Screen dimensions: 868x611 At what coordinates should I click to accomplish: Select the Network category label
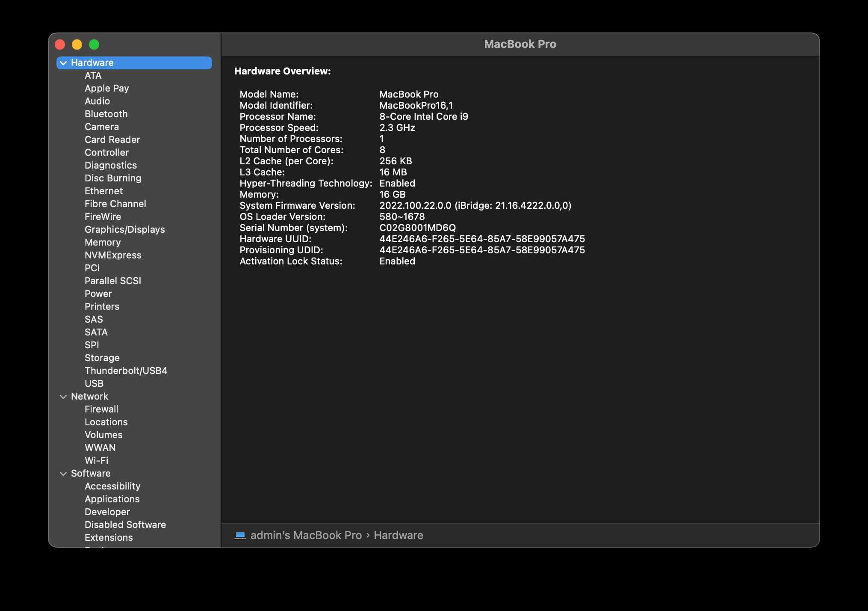[x=89, y=397]
